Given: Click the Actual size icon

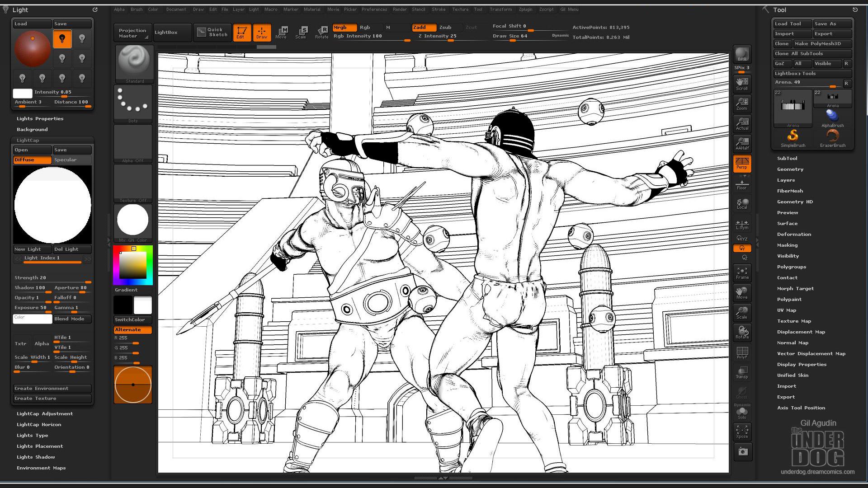Looking at the screenshot, I should pyautogui.click(x=742, y=123).
